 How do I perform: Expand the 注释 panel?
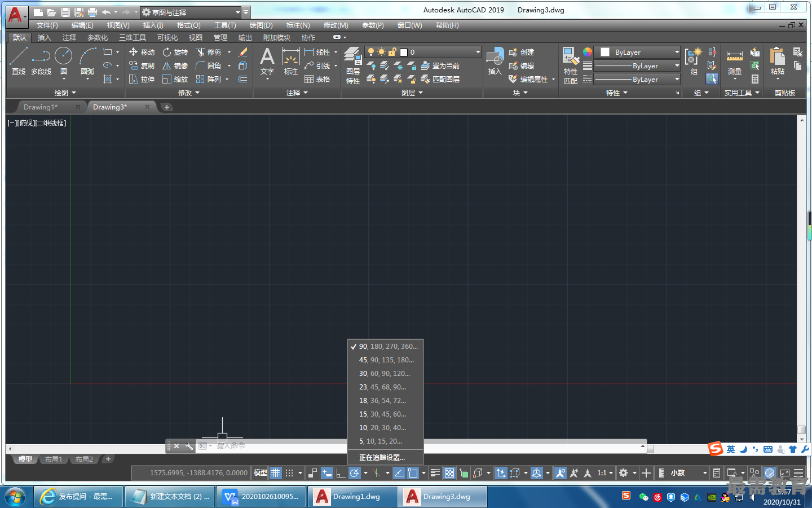pyautogui.click(x=297, y=93)
